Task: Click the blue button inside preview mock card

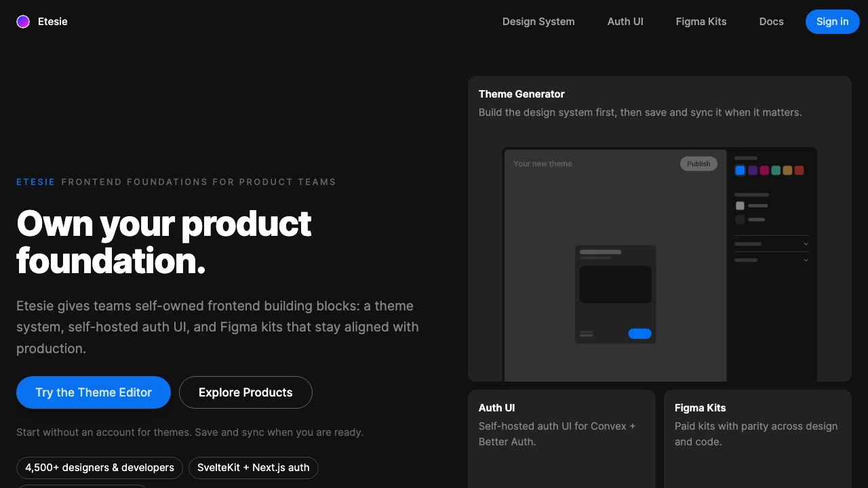Action: (x=639, y=333)
